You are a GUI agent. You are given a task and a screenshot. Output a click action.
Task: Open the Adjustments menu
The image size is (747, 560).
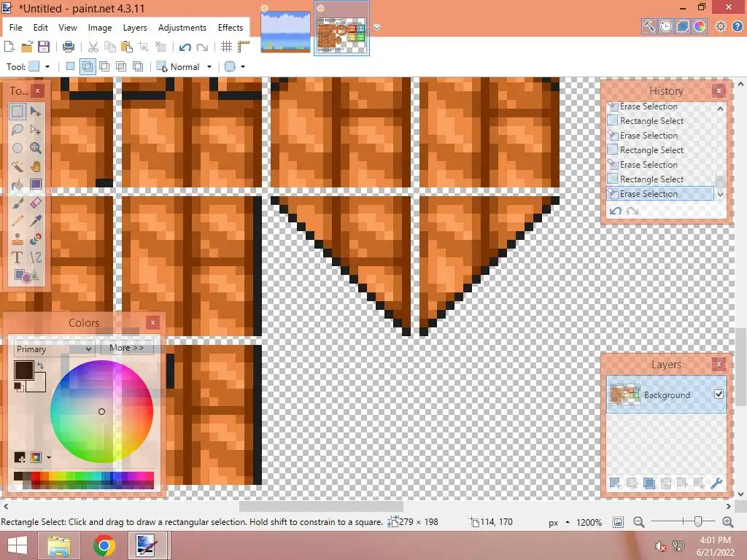click(182, 28)
